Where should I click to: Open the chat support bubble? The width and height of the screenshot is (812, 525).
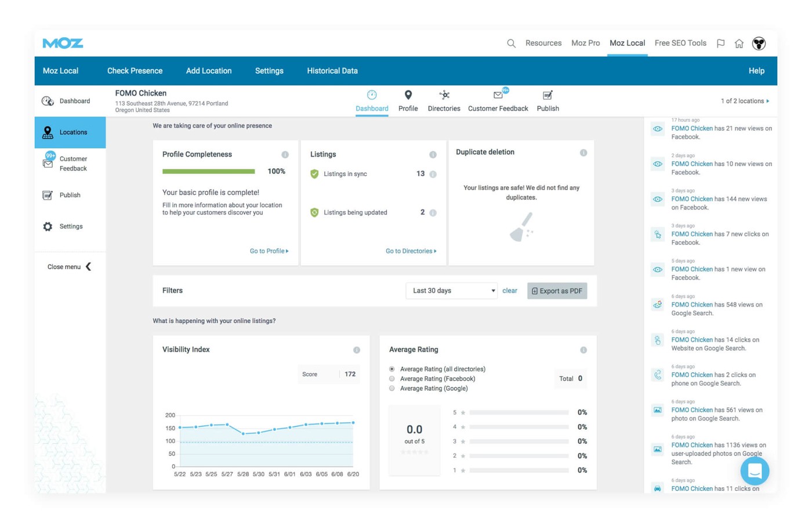coord(755,471)
